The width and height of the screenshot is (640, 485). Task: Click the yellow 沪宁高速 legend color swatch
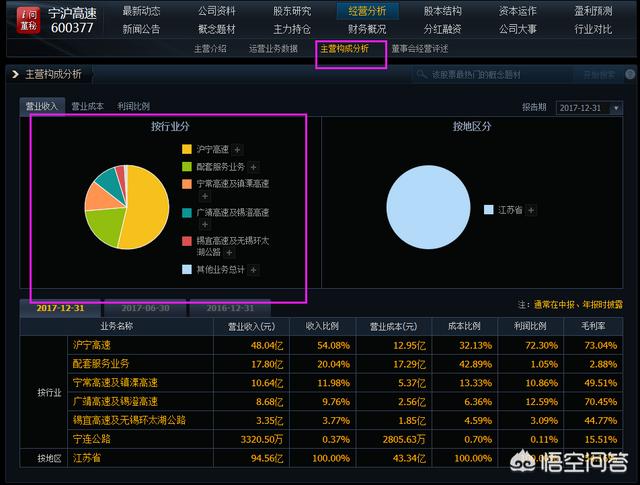pos(186,148)
